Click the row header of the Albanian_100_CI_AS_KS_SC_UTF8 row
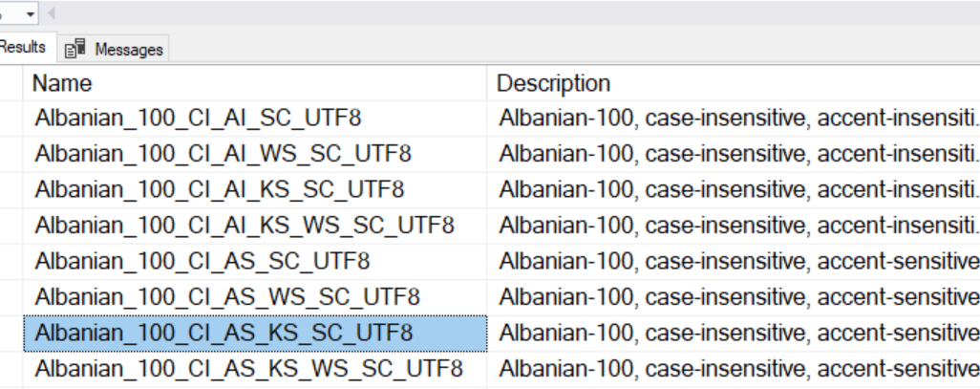 11,333
